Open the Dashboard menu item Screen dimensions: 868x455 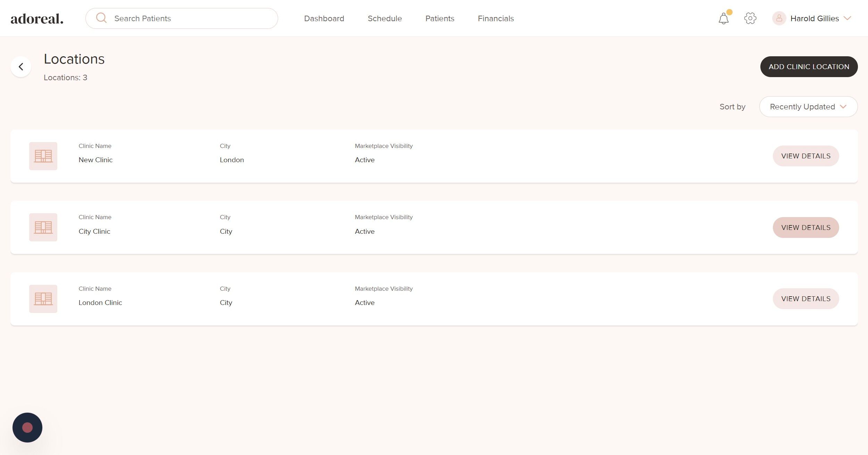point(324,18)
